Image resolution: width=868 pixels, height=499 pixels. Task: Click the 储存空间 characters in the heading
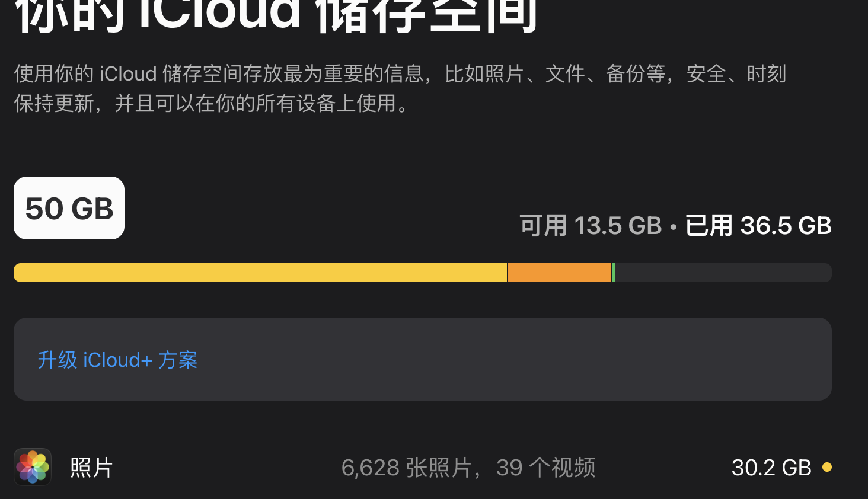(427, 15)
